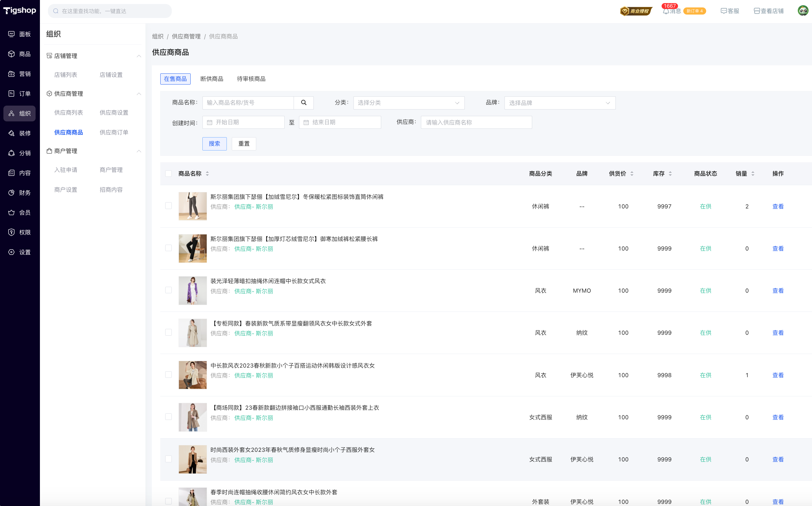Image resolution: width=812 pixels, height=506 pixels.
Task: Click the 重置 reset button
Action: click(244, 144)
